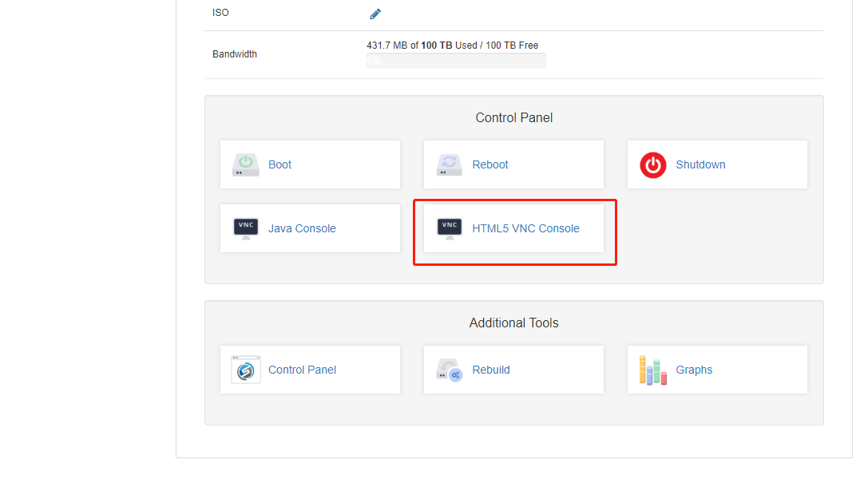Open Graphs via the bar chart icon
This screenshot has height=479, width=868.
click(x=652, y=369)
